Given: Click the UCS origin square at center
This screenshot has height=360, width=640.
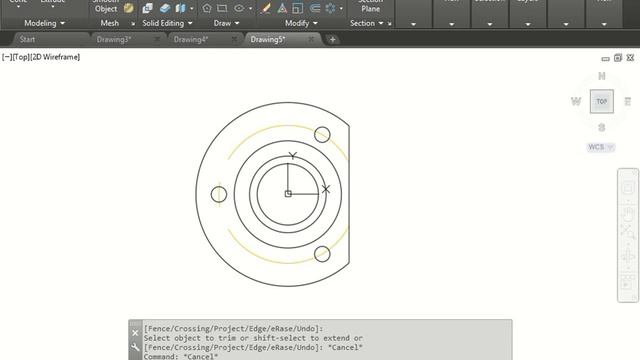Looking at the screenshot, I should tap(288, 193).
